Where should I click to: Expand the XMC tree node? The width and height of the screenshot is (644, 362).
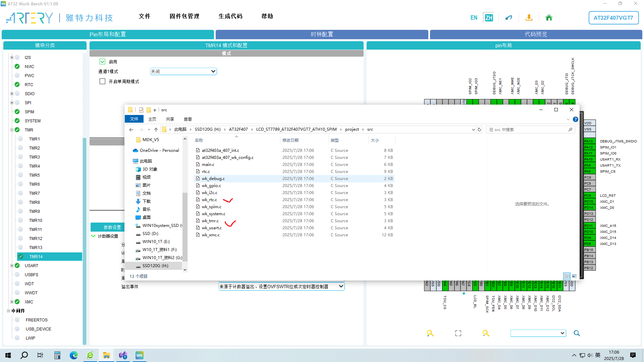coord(12,302)
